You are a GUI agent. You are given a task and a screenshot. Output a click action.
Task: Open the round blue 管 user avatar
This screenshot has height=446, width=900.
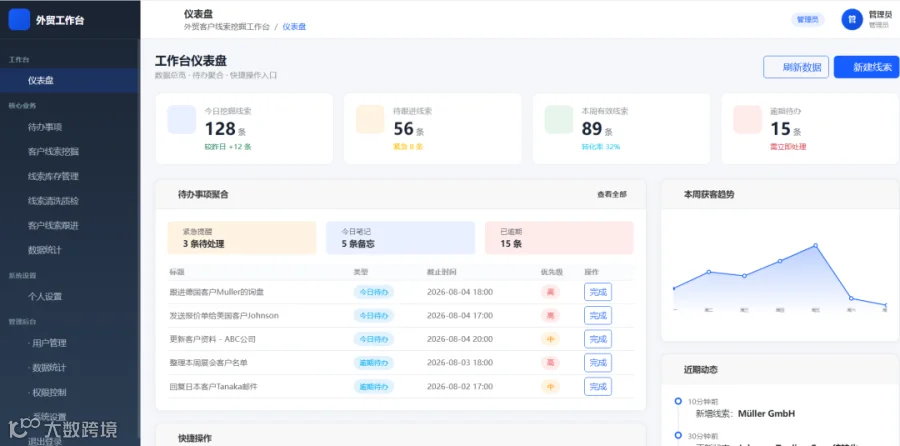852,20
